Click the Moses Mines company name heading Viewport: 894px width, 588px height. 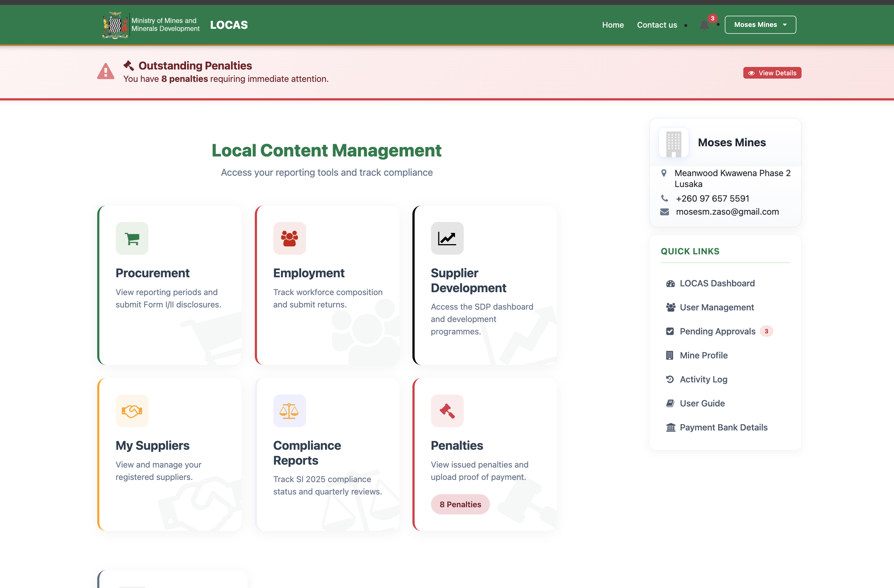pos(732,143)
